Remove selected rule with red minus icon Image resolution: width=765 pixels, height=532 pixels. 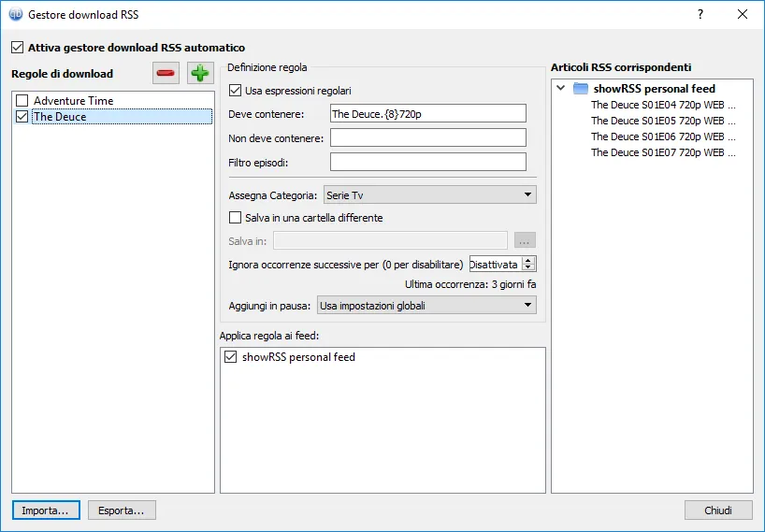[166, 73]
